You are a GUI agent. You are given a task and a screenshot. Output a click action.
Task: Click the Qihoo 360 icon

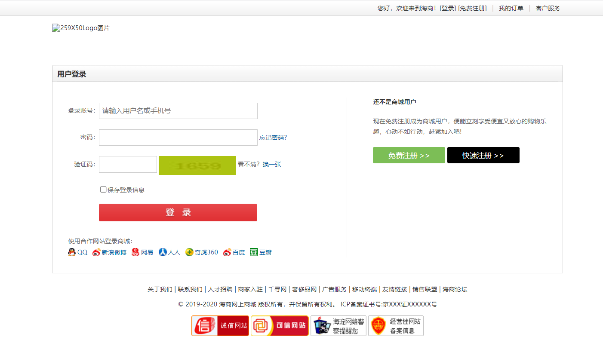coord(190,252)
